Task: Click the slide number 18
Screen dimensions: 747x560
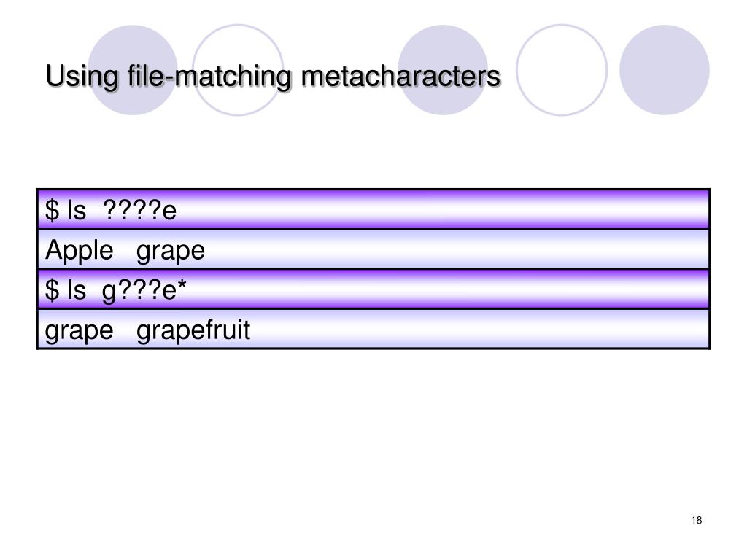Action: pos(696,520)
